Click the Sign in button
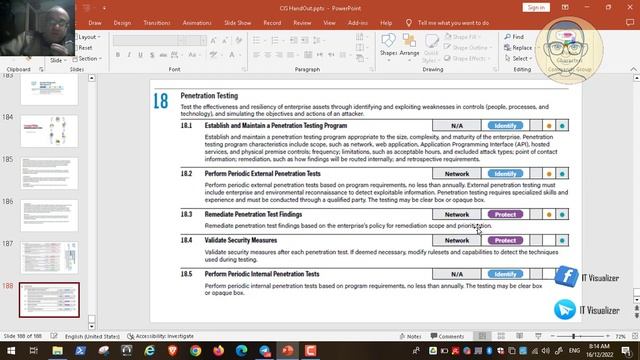640x360 pixels. 536,7
